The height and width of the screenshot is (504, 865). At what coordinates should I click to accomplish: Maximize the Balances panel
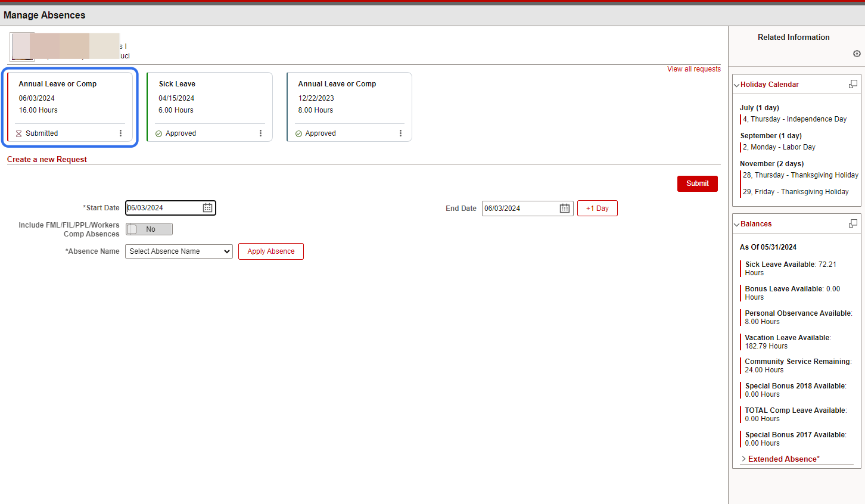coord(853,223)
